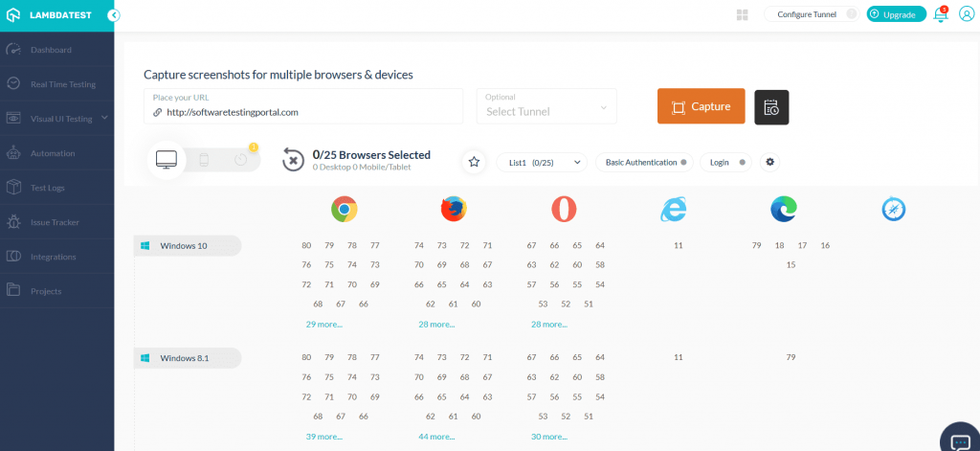Viewport: 980px width, 451px height.
Task: Go to Issue Tracker in sidebar
Action: pyautogui.click(x=55, y=222)
